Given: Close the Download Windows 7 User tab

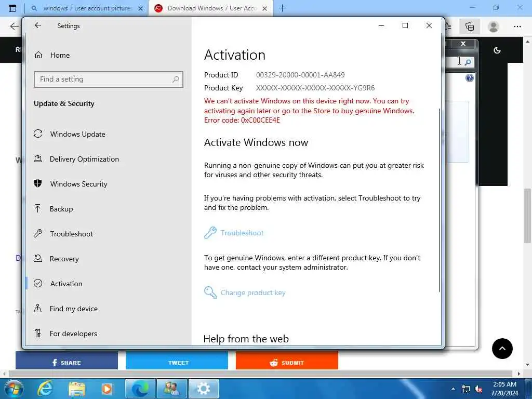Looking at the screenshot, I should coord(265,9).
